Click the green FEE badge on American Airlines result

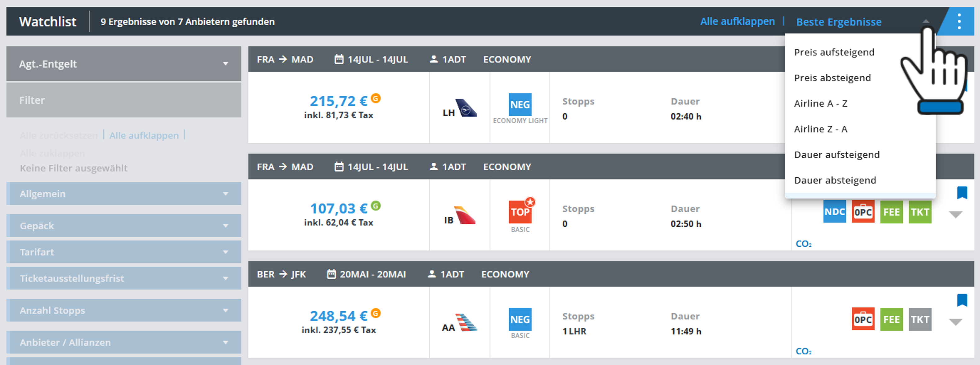pos(892,319)
